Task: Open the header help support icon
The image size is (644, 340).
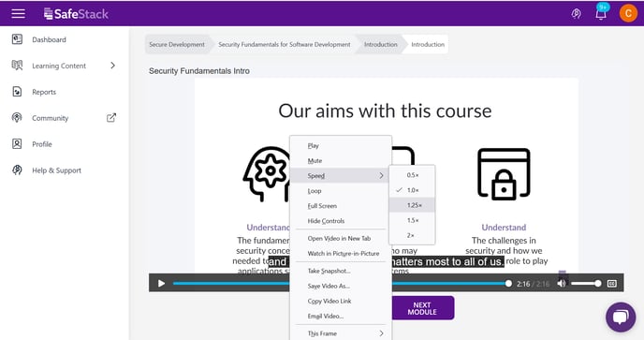Action: (x=577, y=13)
